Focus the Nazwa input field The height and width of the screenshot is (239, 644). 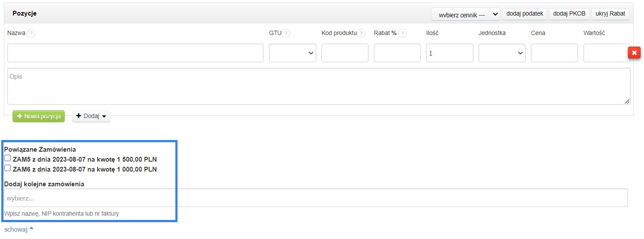point(135,53)
